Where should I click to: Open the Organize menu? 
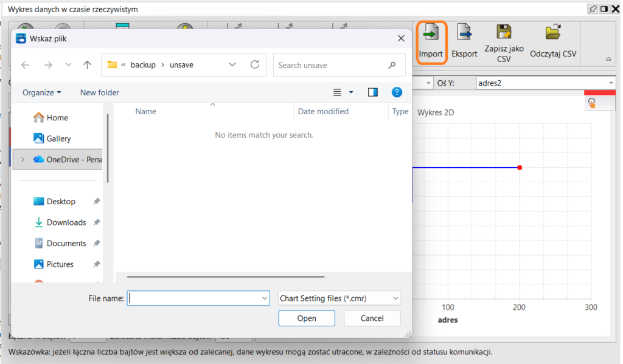pyautogui.click(x=42, y=92)
